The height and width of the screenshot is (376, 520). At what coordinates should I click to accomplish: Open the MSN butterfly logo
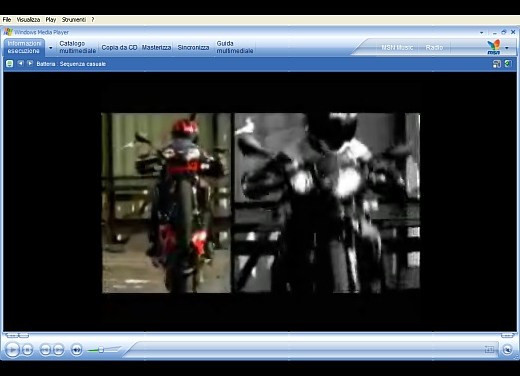tap(494, 47)
